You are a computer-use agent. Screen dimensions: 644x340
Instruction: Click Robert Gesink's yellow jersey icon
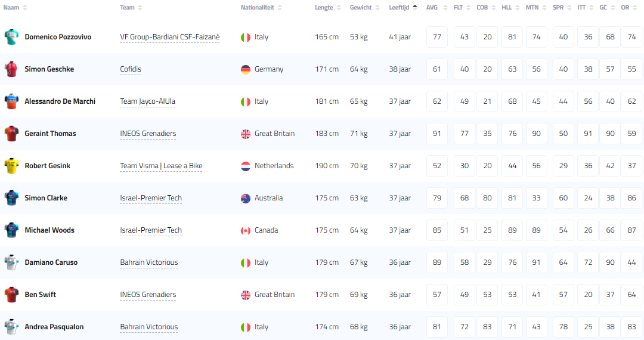11,166
